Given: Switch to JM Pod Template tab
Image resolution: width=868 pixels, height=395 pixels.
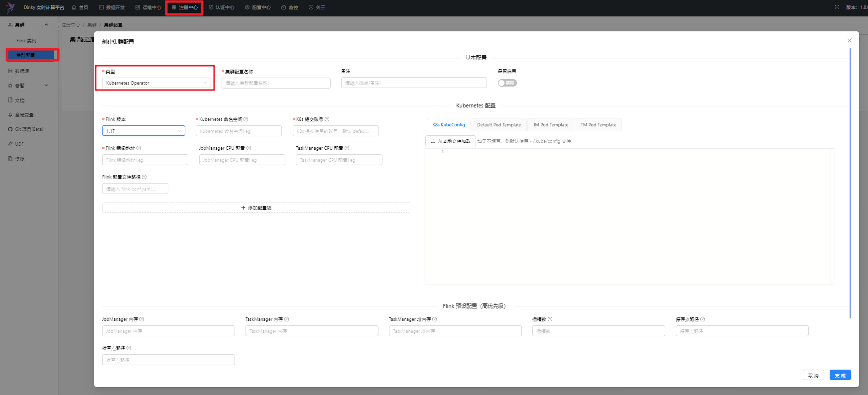Looking at the screenshot, I should [551, 125].
